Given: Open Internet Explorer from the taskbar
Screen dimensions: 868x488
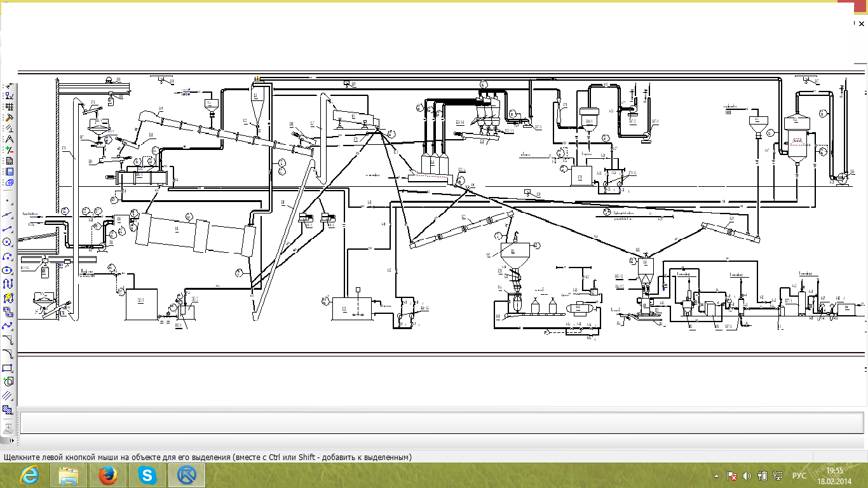Looking at the screenshot, I should (x=30, y=475).
